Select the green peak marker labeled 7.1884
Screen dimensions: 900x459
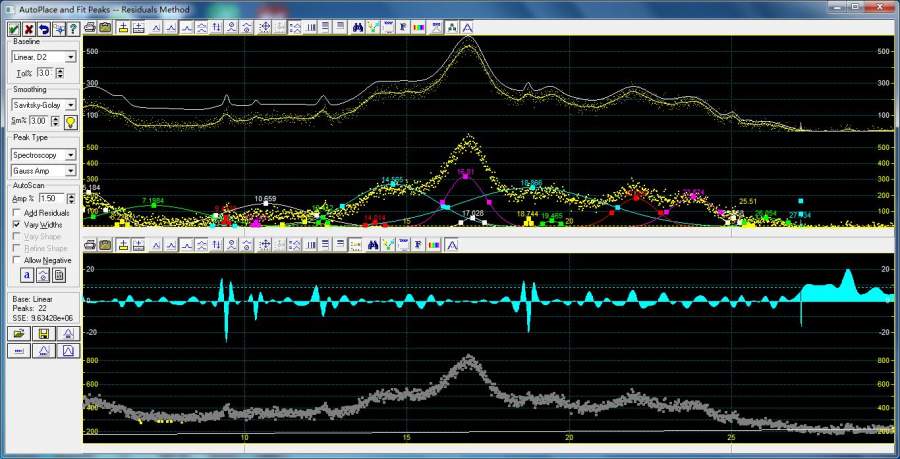click(x=154, y=205)
